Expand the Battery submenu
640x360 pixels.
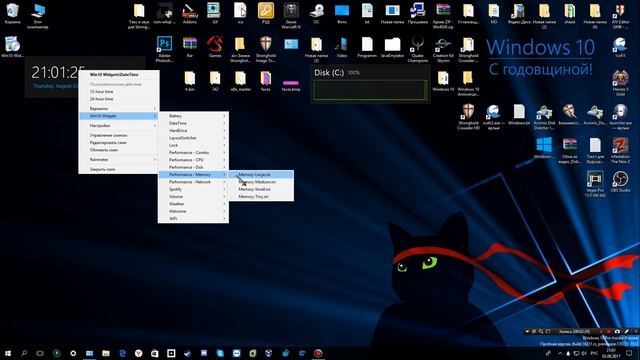coord(193,116)
